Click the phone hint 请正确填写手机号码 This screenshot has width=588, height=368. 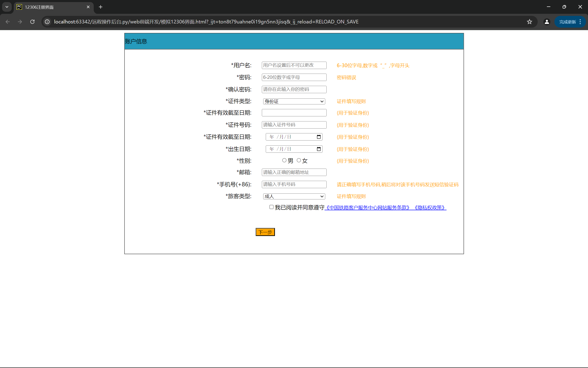point(398,184)
